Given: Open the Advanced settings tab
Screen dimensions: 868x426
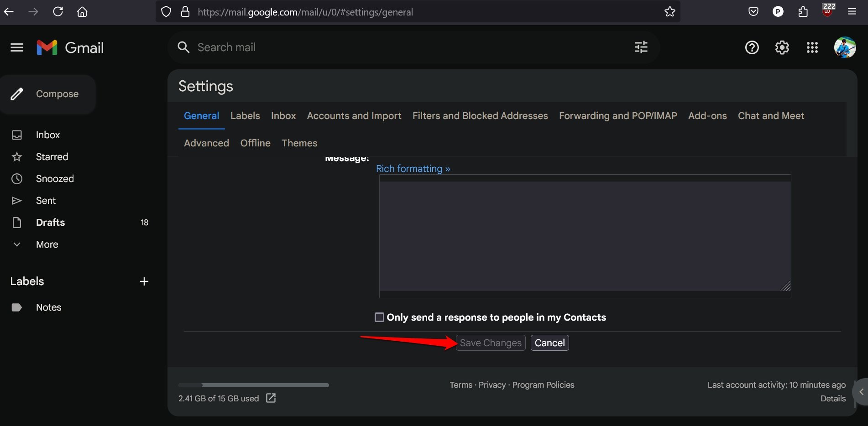Looking at the screenshot, I should pos(206,143).
